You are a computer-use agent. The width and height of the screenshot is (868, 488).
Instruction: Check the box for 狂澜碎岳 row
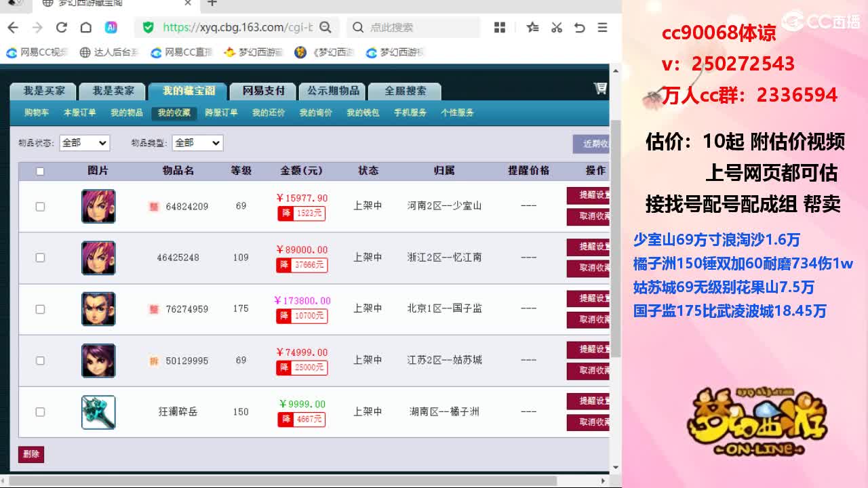40,412
